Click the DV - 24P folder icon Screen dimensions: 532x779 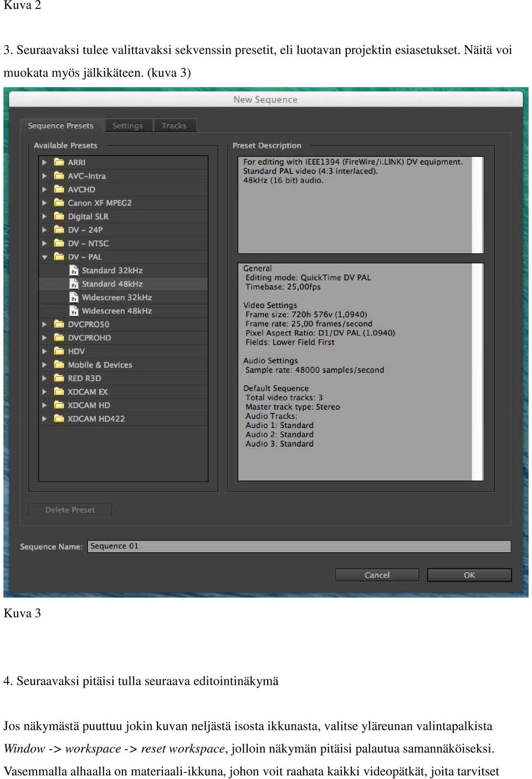59,230
